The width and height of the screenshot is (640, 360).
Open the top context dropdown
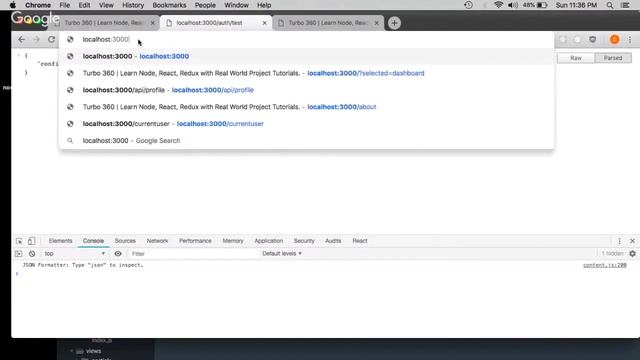(x=75, y=253)
